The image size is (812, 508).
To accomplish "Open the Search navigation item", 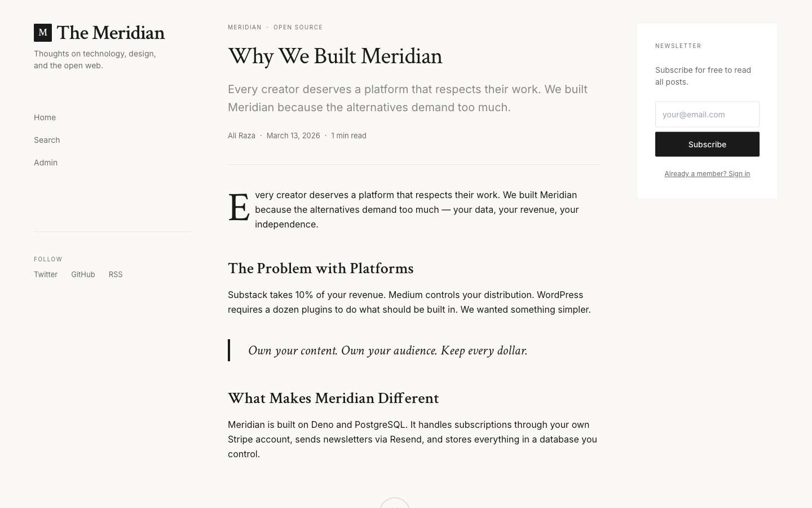I will coord(47,140).
